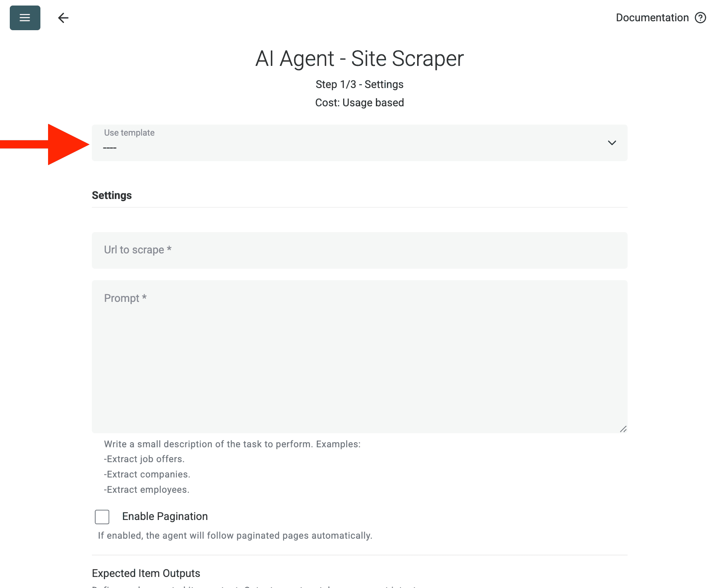
Task: Select the '----' template placeholder value
Action: tap(110, 147)
